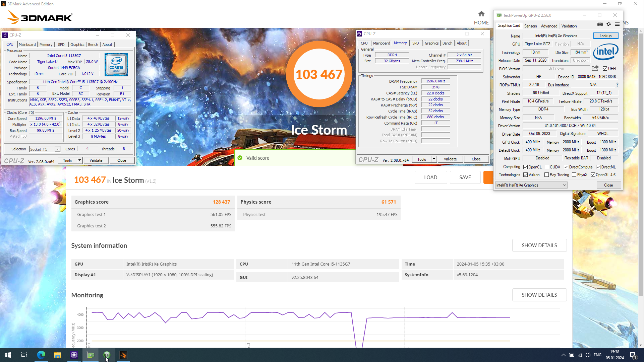This screenshot has width=644, height=362.
Task: Show hidden system tray icons
Action: (563, 355)
